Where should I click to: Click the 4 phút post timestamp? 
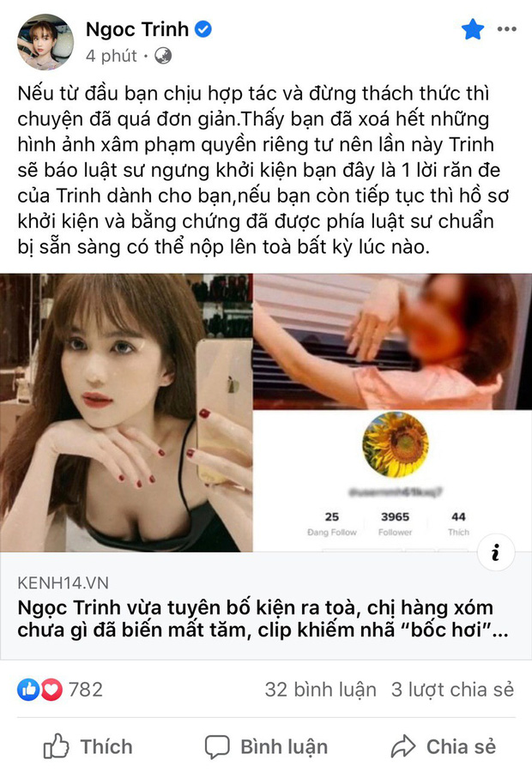112,56
